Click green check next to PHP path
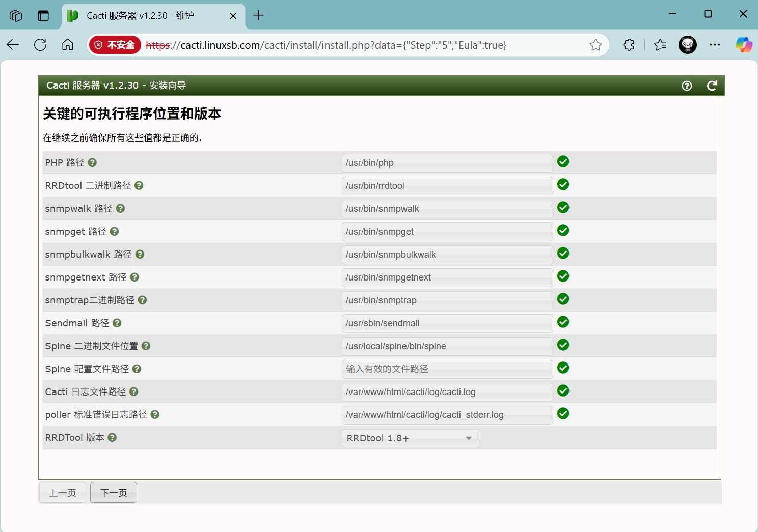Image resolution: width=758 pixels, height=532 pixels. (563, 161)
